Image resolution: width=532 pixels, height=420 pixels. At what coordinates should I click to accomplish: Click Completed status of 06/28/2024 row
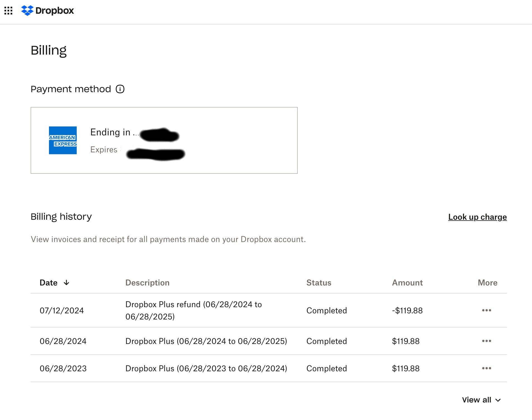pos(327,341)
